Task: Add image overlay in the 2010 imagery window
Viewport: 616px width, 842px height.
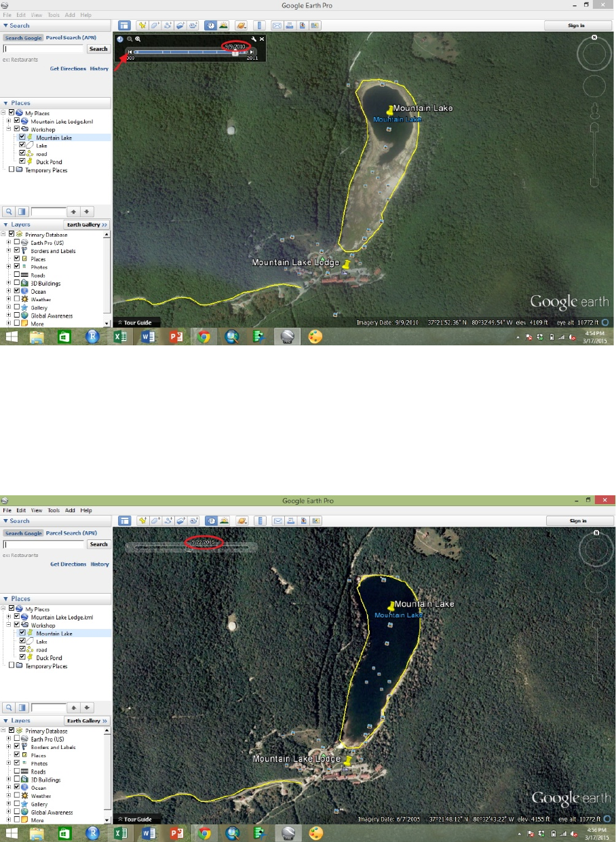Action: tap(180, 26)
